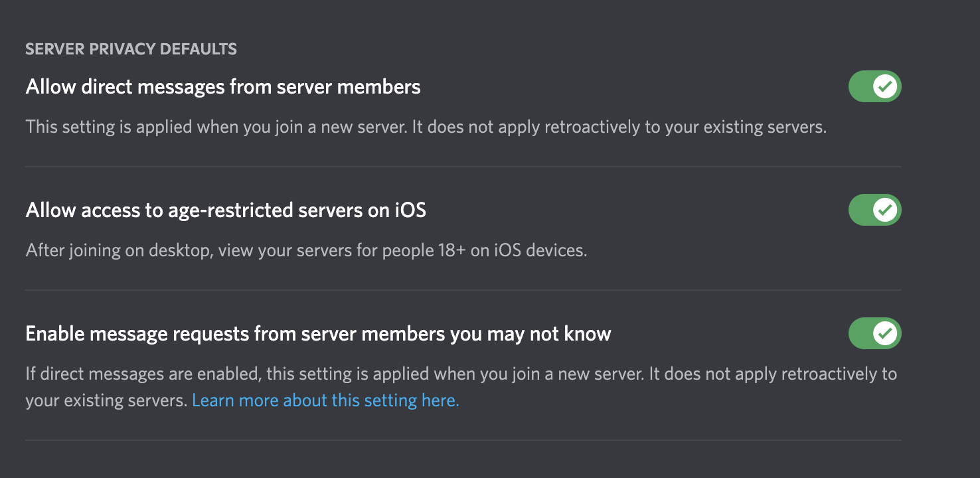Click green track of direct messages toggle

[860, 86]
